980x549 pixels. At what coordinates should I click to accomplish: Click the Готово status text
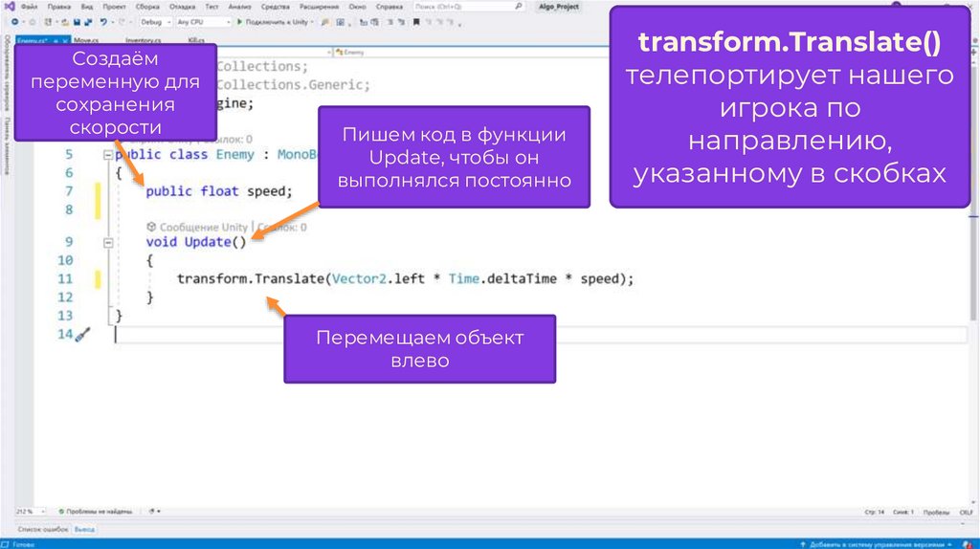(x=23, y=544)
